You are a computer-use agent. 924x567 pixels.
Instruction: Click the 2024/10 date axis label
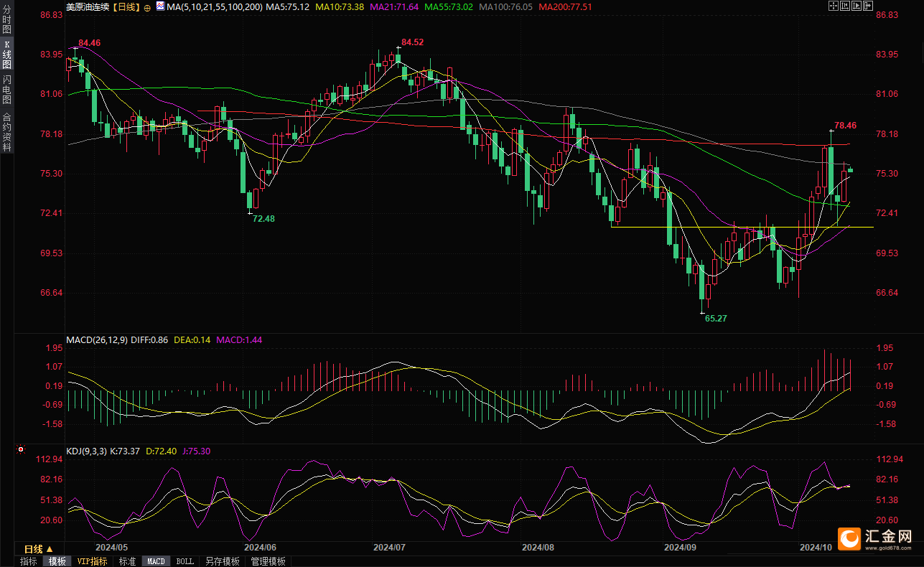tap(816, 547)
